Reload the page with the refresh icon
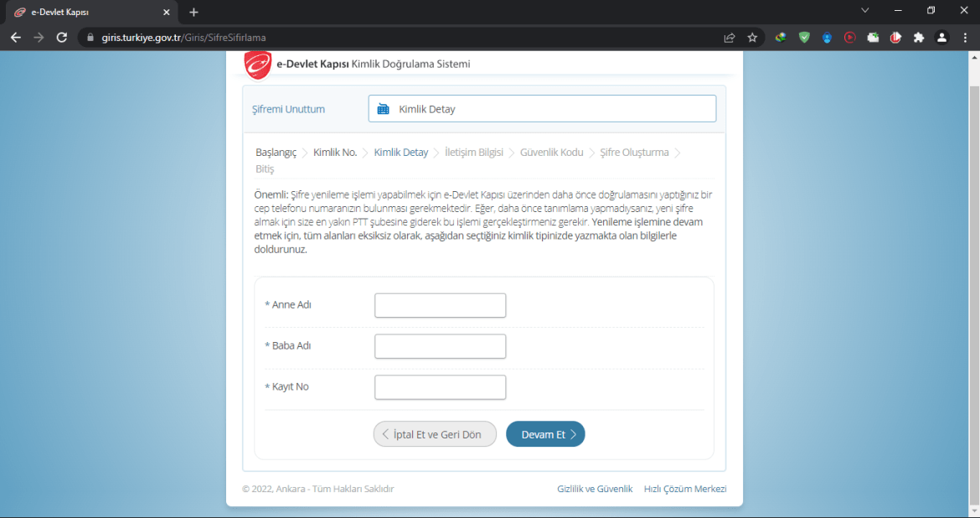This screenshot has height=518, width=980. coord(61,38)
